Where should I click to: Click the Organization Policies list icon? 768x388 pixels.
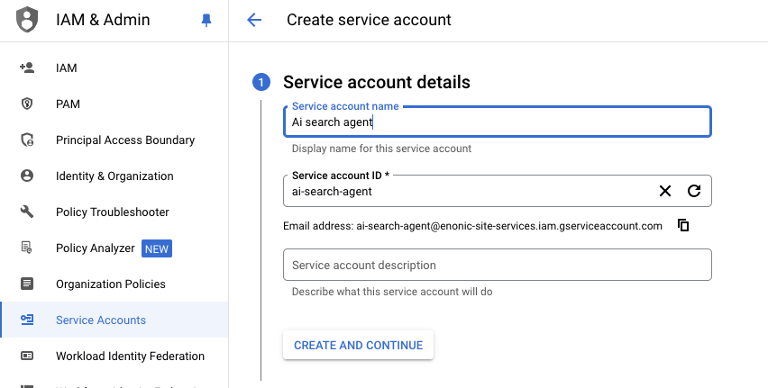click(27, 284)
